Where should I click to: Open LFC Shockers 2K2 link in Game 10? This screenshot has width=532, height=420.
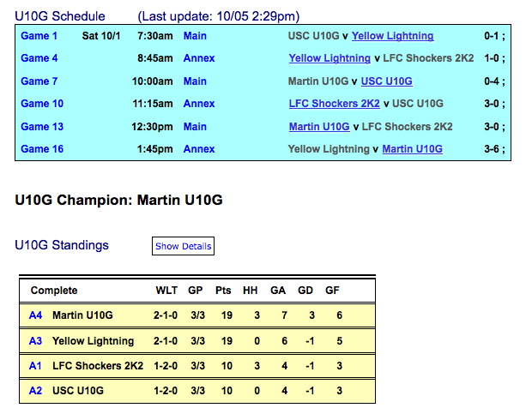click(x=335, y=104)
